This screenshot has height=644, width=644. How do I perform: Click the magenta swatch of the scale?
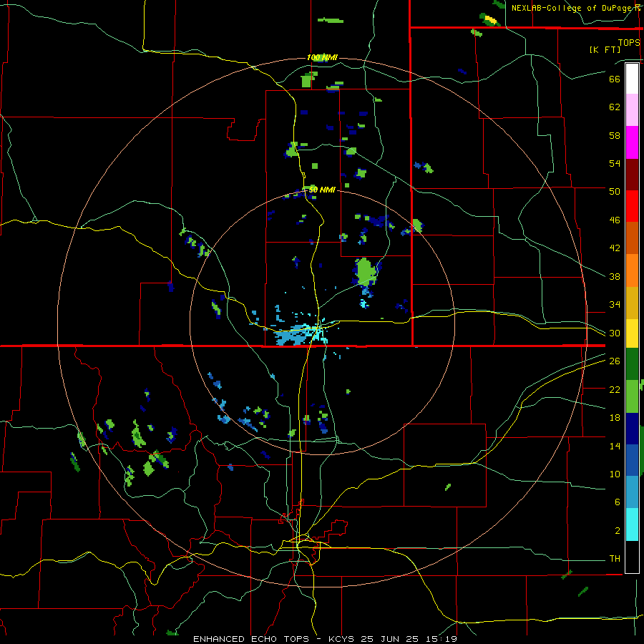632,142
